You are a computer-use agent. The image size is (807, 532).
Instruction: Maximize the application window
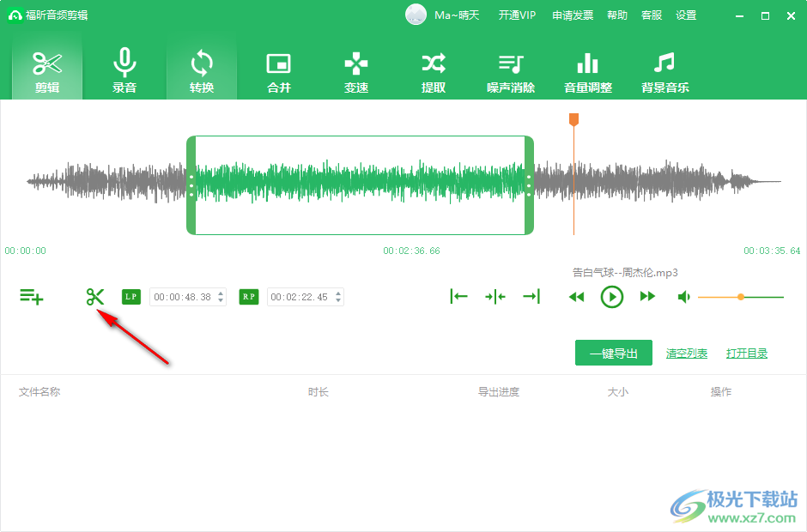pos(765,16)
